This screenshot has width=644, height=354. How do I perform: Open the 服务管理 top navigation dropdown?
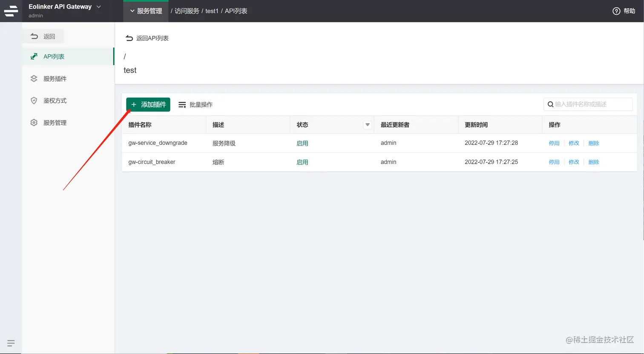(146, 11)
